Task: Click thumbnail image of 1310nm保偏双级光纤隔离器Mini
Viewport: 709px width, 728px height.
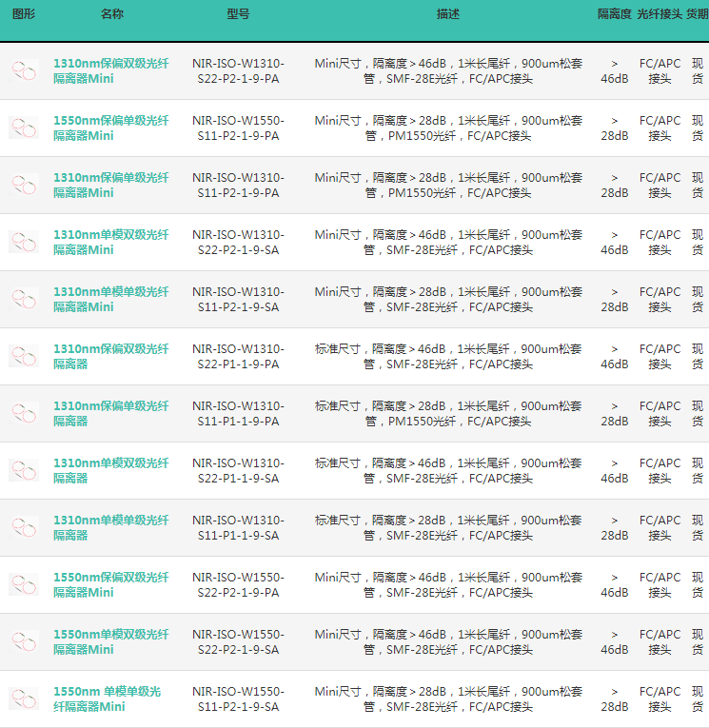Action: pyautogui.click(x=23, y=71)
